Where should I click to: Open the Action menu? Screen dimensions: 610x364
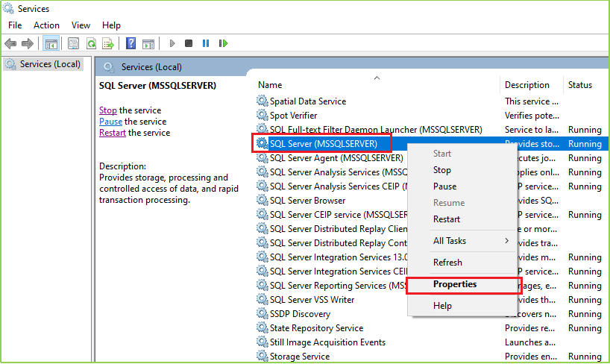pyautogui.click(x=46, y=25)
